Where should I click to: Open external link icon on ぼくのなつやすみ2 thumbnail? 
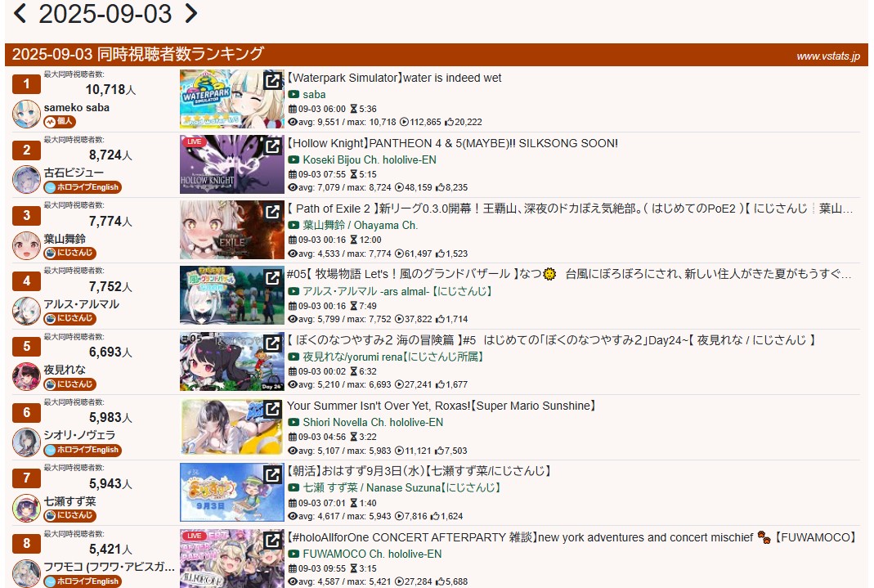(x=272, y=343)
